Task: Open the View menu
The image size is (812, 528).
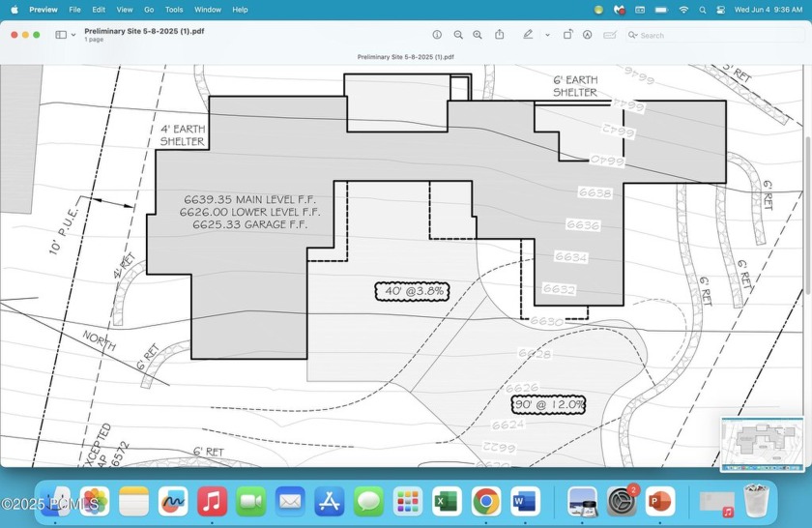Action: [x=125, y=10]
